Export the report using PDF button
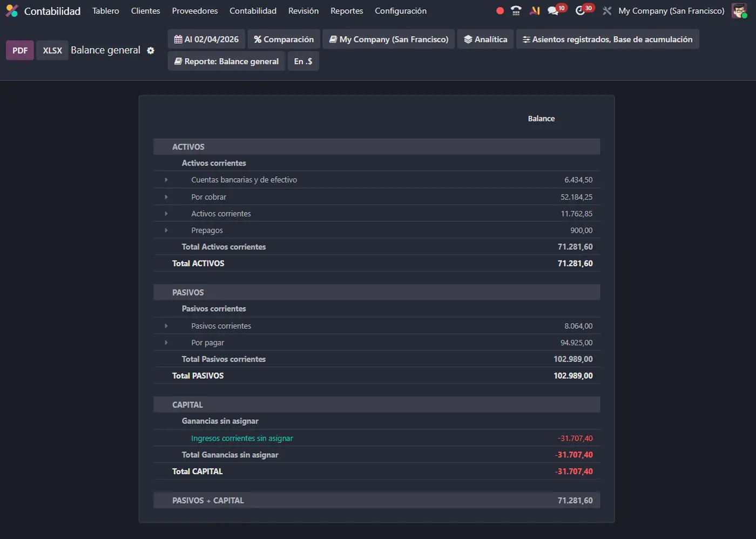This screenshot has height=539, width=756. (20, 50)
